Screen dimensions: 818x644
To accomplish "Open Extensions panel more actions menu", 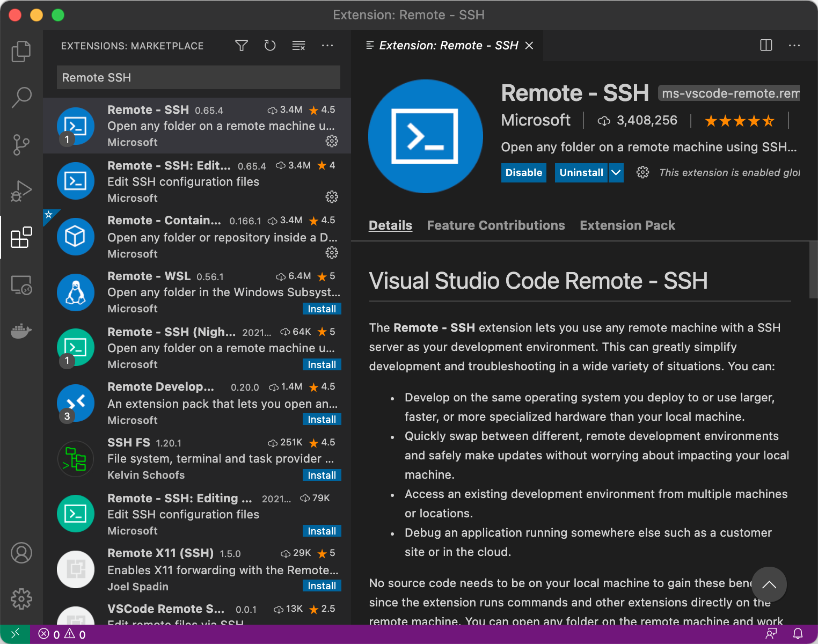I will tap(327, 46).
